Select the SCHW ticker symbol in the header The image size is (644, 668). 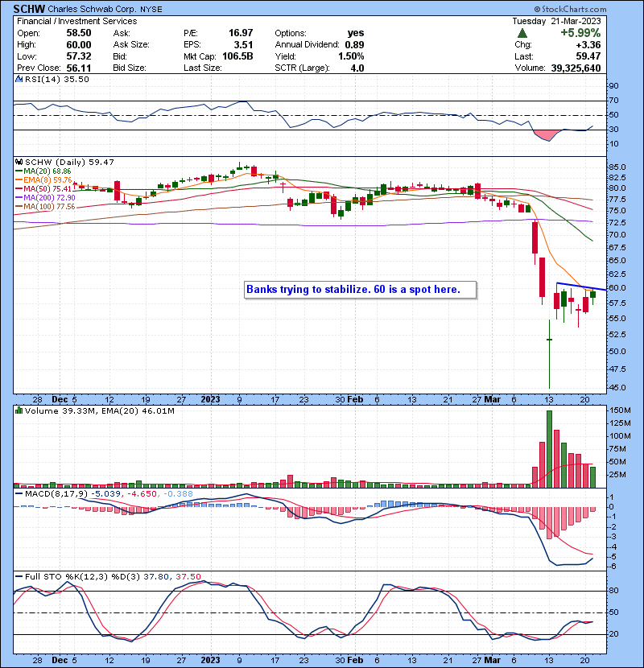click(29, 9)
